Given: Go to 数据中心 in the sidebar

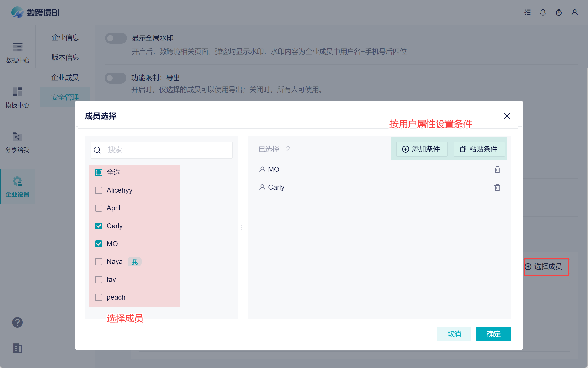Looking at the screenshot, I should point(17,53).
